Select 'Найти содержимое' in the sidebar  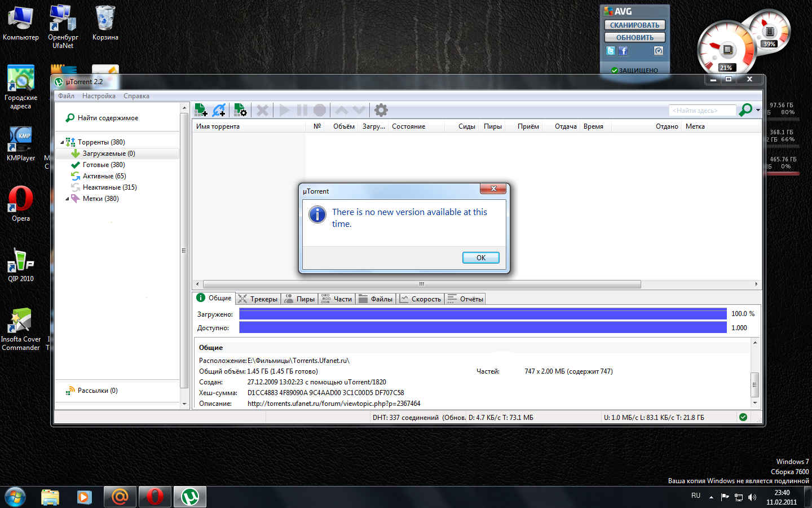click(102, 118)
